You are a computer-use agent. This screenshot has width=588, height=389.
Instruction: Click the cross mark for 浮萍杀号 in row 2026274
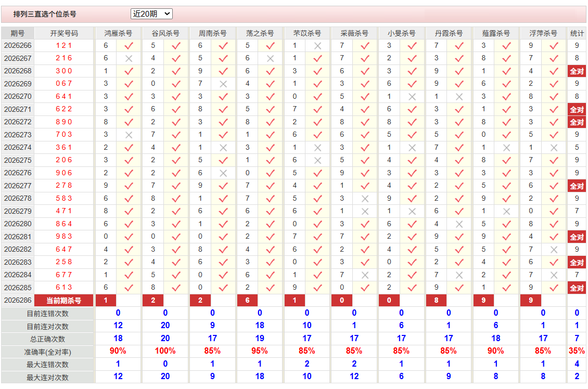(x=554, y=148)
